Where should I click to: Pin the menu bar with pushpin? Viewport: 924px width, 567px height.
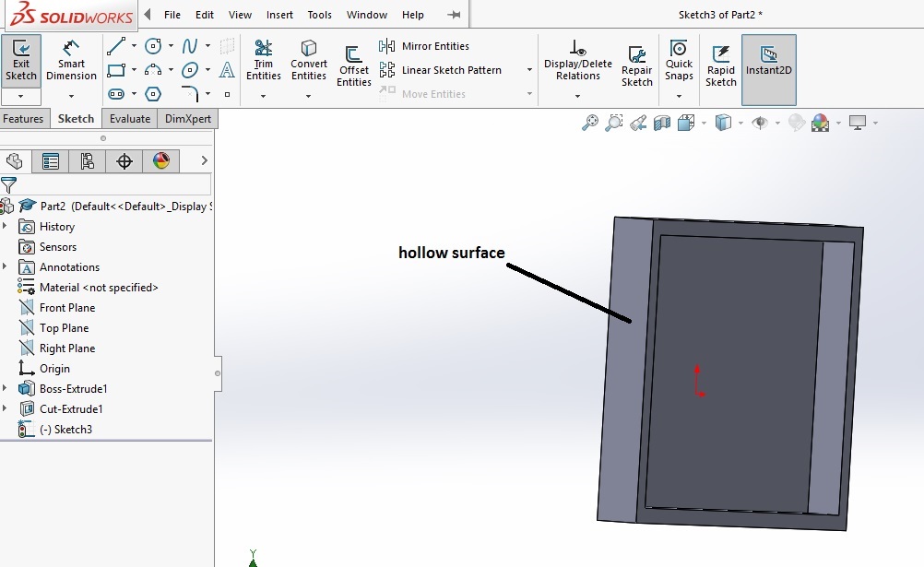(x=454, y=15)
